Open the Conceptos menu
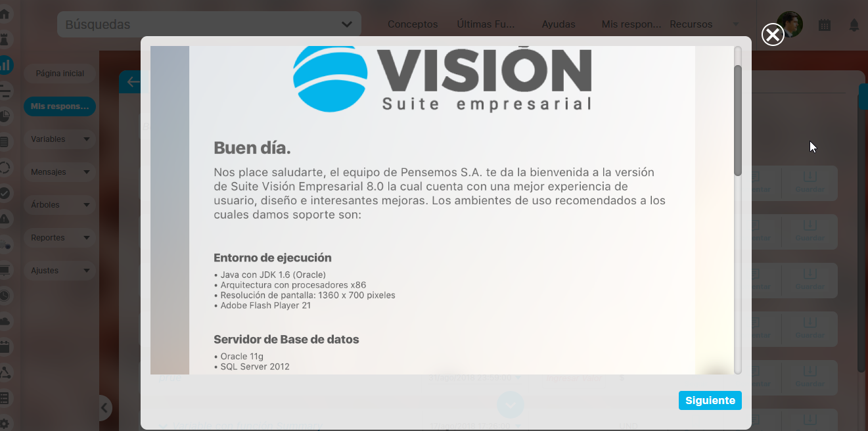This screenshot has width=868, height=431. click(413, 24)
